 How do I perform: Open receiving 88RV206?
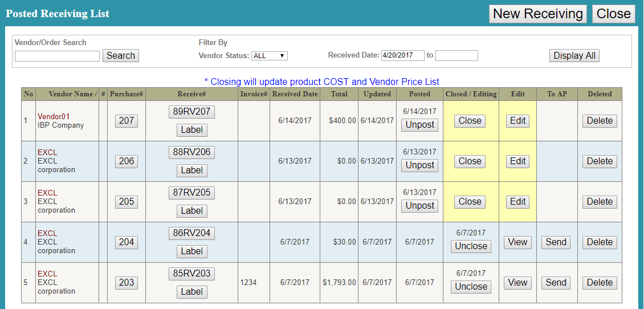(x=192, y=152)
